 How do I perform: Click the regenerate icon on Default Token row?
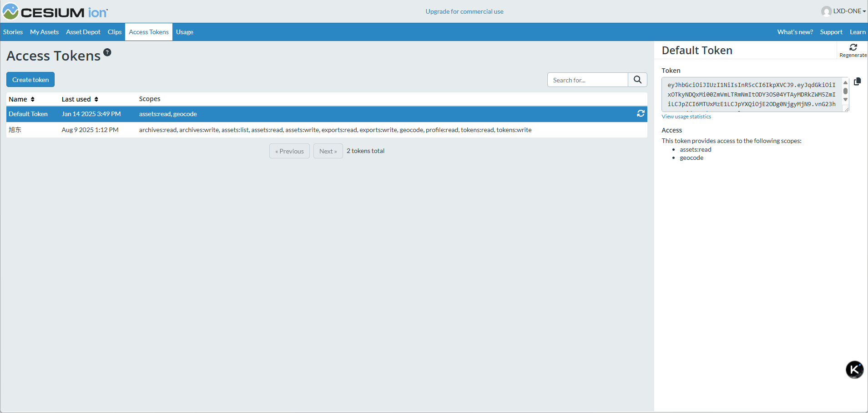[x=641, y=113]
